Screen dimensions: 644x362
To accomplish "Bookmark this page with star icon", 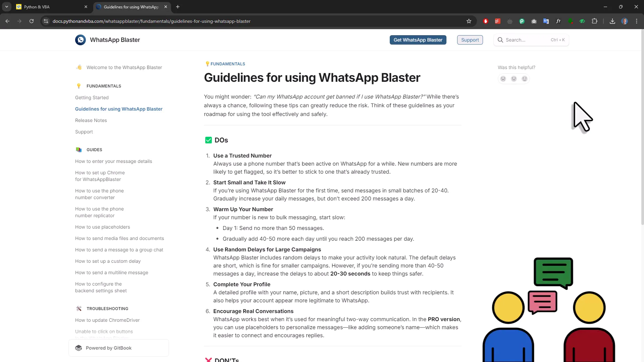I will (469, 21).
